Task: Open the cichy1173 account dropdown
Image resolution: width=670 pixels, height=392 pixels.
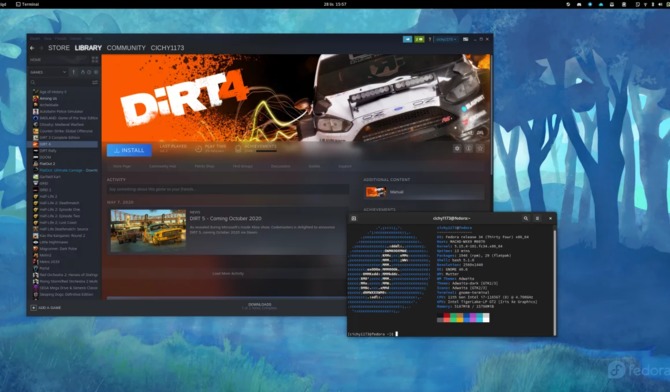Action: pos(446,39)
